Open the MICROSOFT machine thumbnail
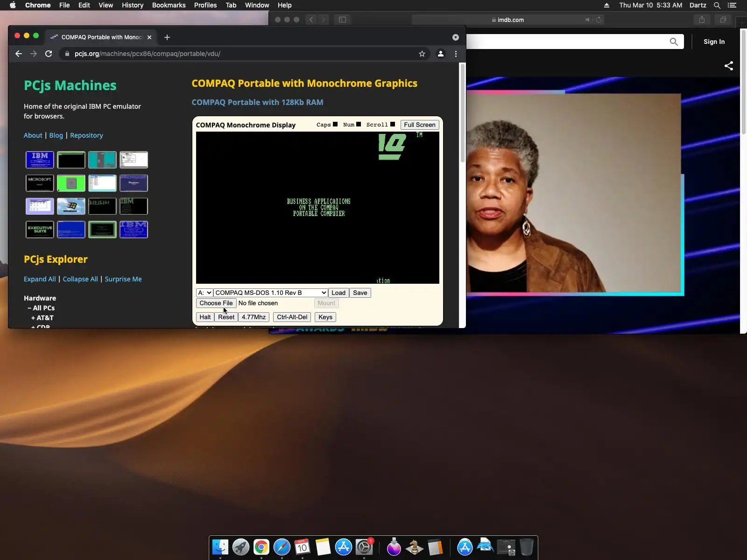Viewport: 747px width, 560px height. click(x=40, y=183)
